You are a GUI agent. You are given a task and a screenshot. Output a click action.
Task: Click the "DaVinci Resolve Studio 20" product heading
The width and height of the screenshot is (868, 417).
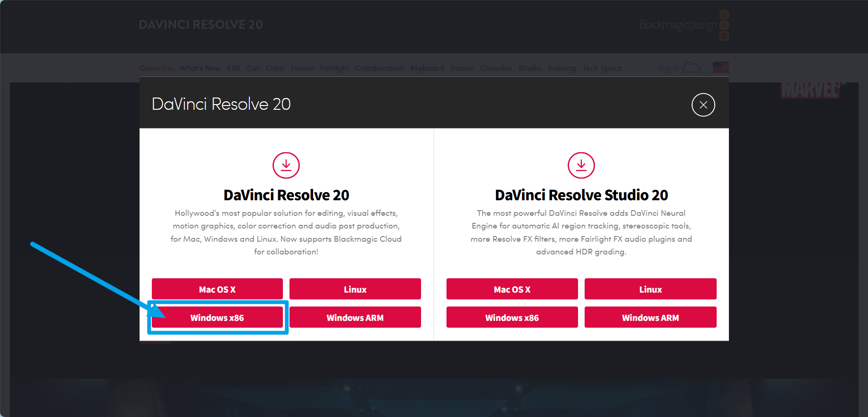(x=581, y=195)
